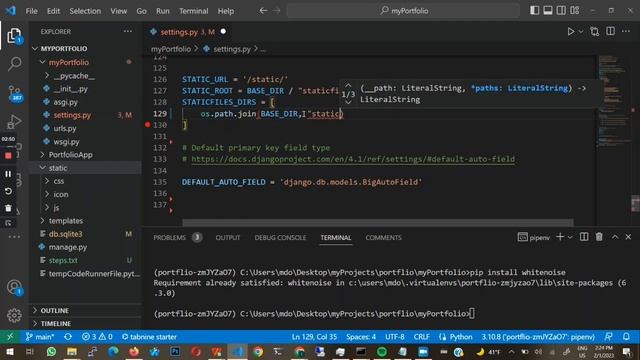Kill terminal with trash icon
This screenshot has width=640, height=360.
599,237
